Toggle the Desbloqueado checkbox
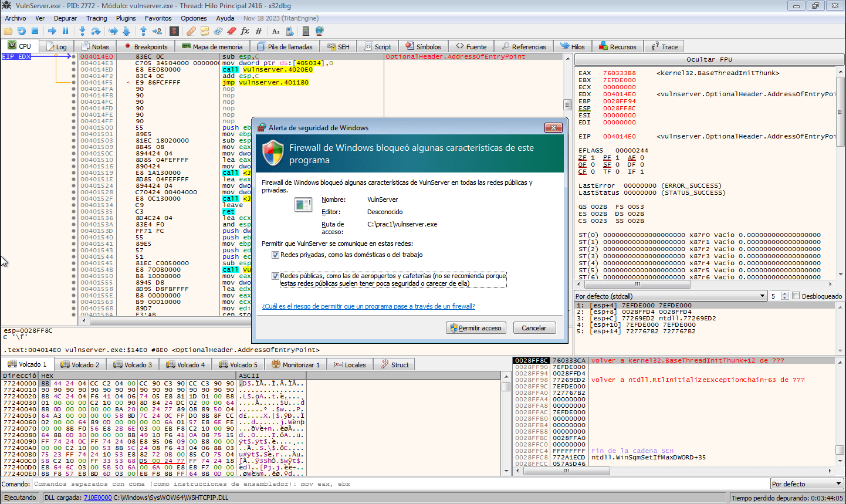846x504 pixels. pos(796,296)
